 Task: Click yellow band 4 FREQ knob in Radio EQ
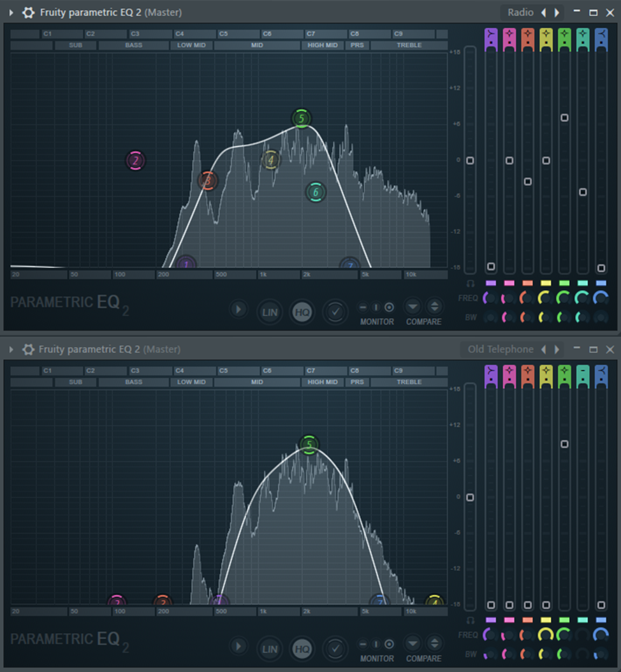[546, 297]
